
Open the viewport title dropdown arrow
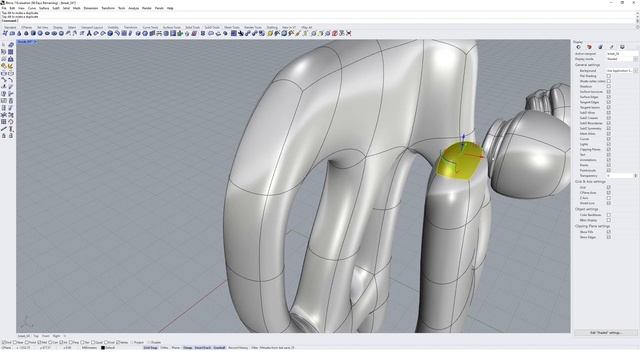(35, 42)
